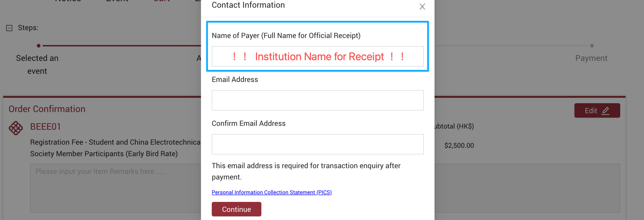This screenshot has height=220, width=644.
Task: Click the Payment step label
Action: point(591,58)
